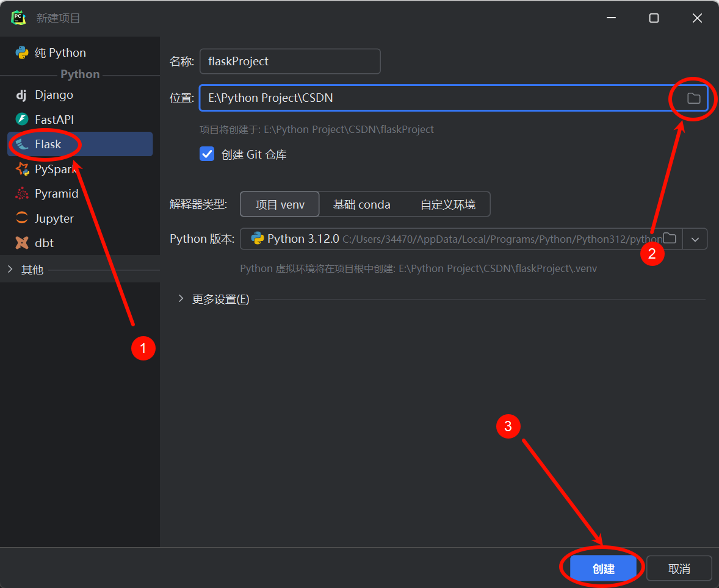Choose 项目 venv interpreter type
Screen dimensions: 719x588
tap(280, 204)
